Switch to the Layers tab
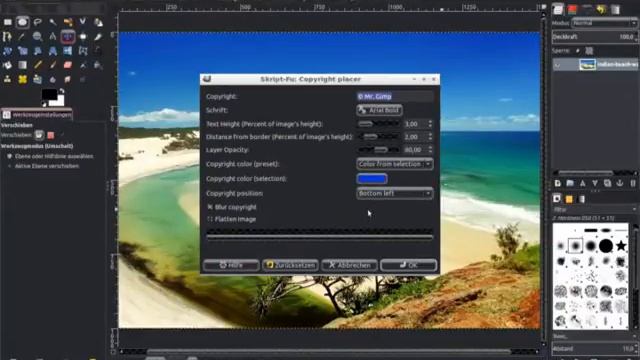 (x=558, y=9)
